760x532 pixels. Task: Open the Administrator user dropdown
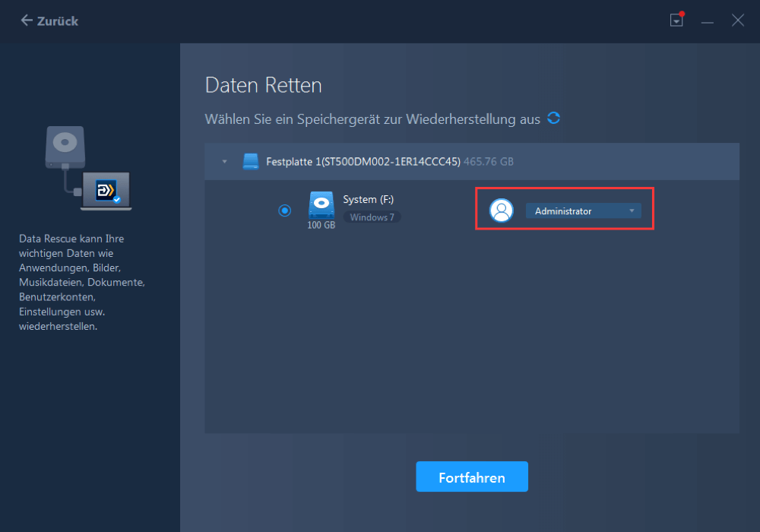click(583, 211)
